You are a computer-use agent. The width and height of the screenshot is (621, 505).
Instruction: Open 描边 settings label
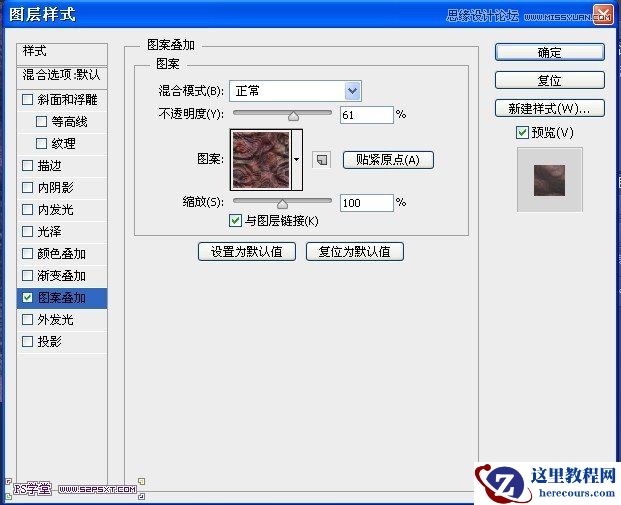point(50,165)
